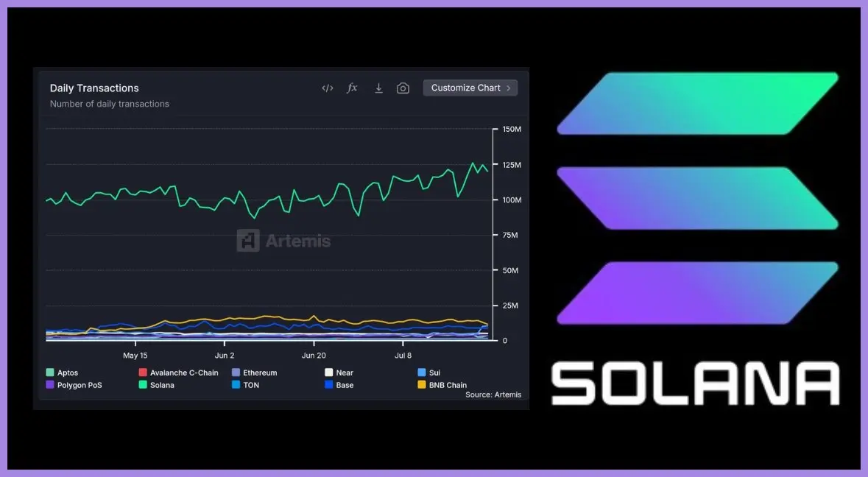Click the fx formula icon
Screen dimensions: 868x477
[x=352, y=88]
